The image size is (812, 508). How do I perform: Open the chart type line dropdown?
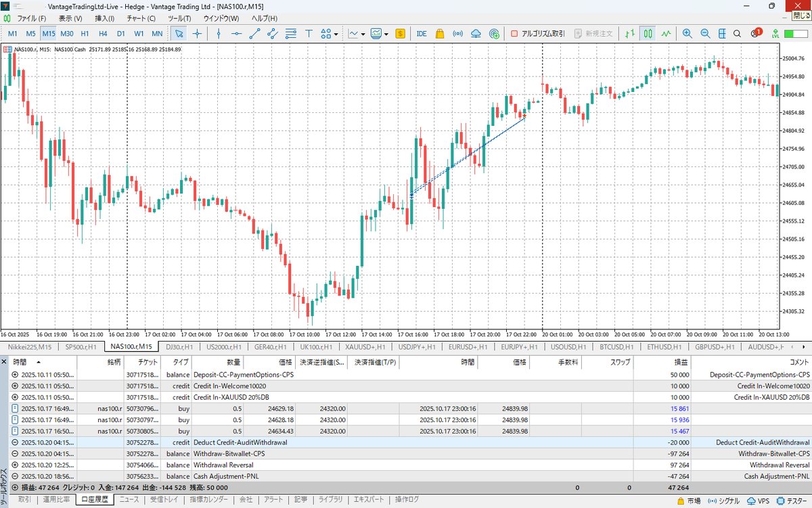(x=357, y=33)
